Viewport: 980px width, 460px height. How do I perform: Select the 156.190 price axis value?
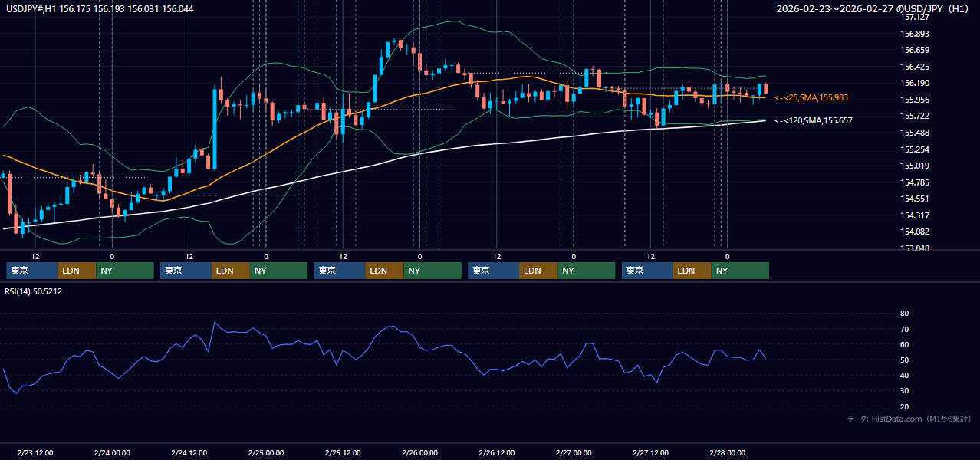(x=914, y=84)
